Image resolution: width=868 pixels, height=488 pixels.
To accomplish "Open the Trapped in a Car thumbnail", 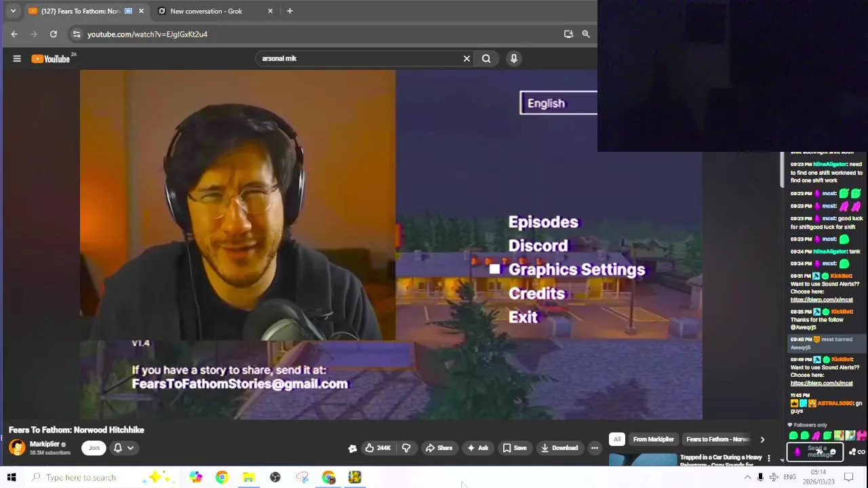I will (x=643, y=460).
